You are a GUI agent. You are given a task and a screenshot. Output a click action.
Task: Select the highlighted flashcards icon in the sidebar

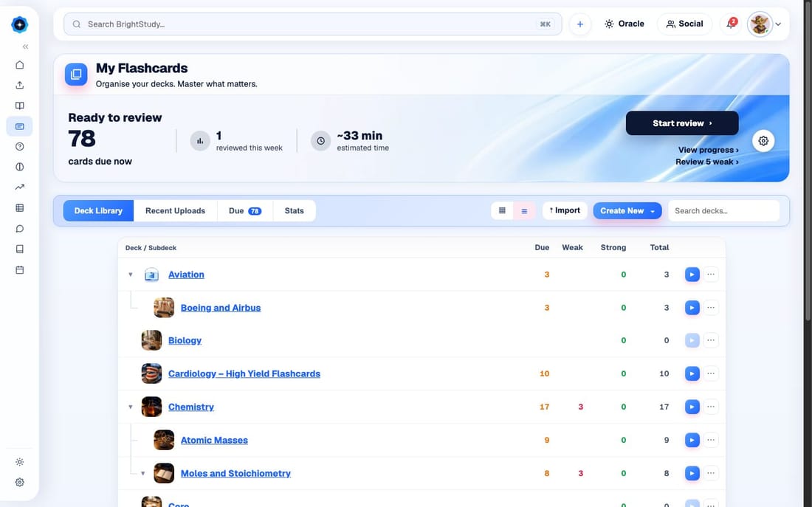(x=20, y=126)
